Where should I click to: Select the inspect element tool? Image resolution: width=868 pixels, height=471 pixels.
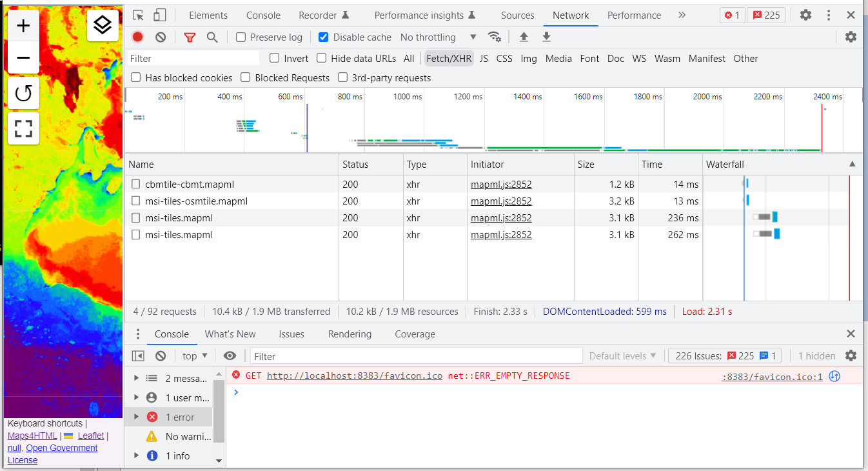click(137, 14)
